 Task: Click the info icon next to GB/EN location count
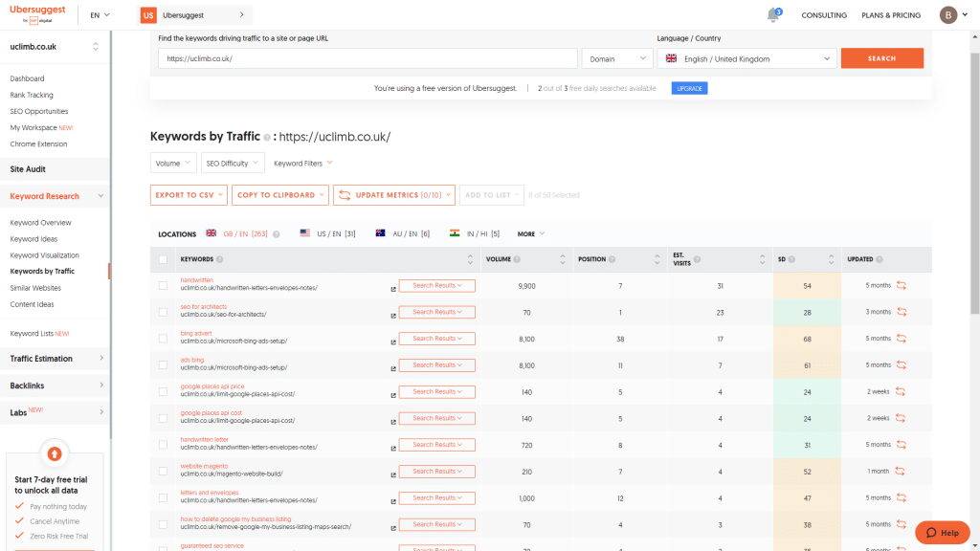tap(278, 232)
